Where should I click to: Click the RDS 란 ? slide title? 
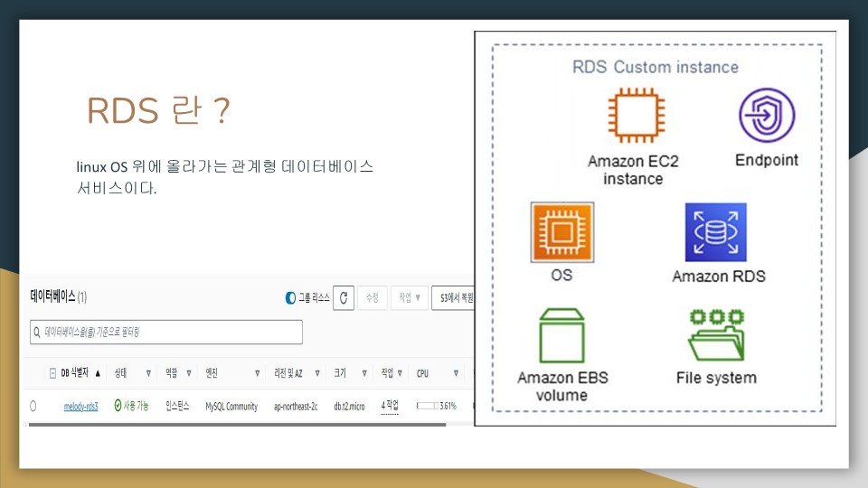(x=158, y=110)
